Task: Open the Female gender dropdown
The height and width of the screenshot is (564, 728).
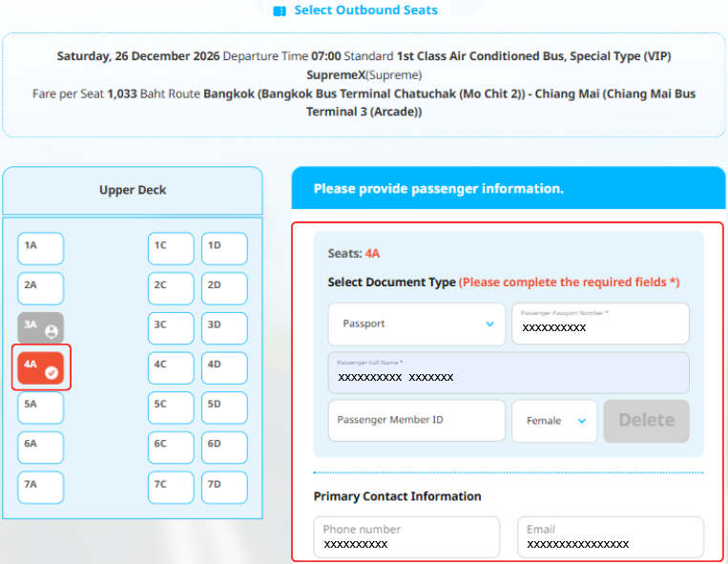Action: 554,421
